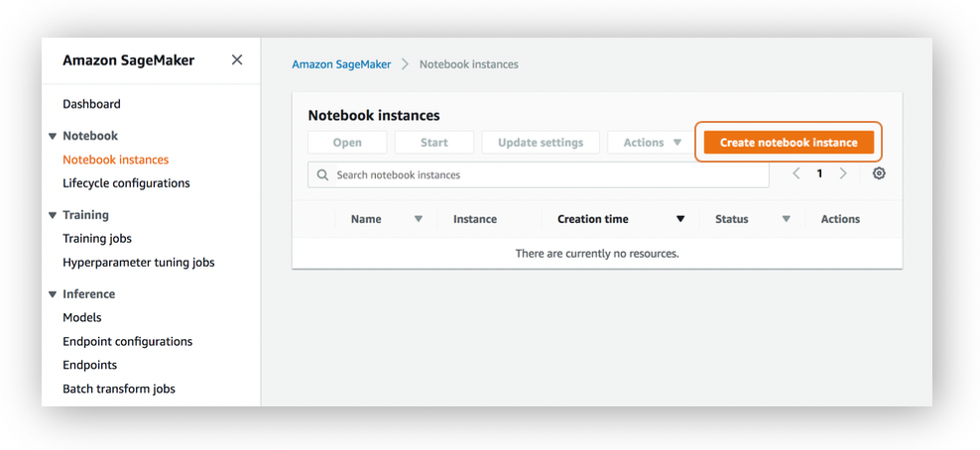980x450 pixels.
Task: Sort table by Status column arrow
Action: click(x=787, y=219)
